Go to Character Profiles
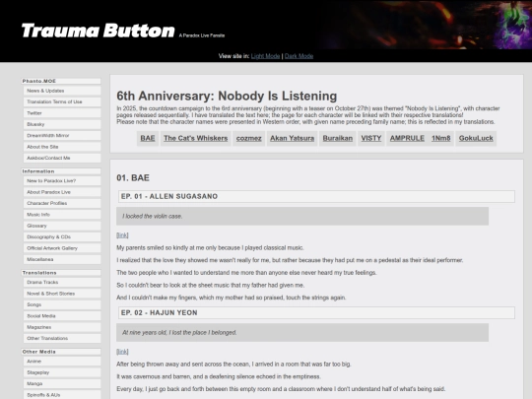The width and height of the screenshot is (532, 399). coord(62,203)
